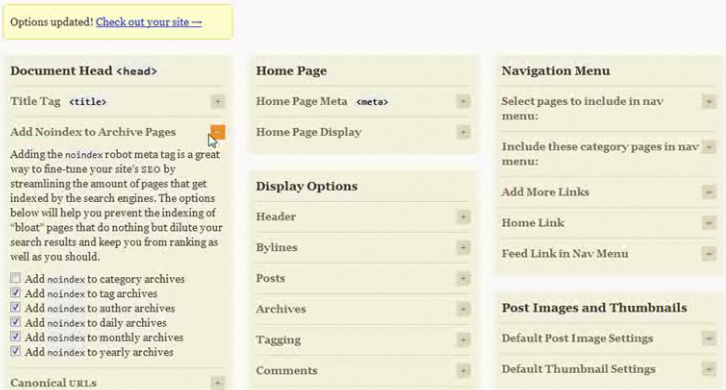The image size is (726, 390).
Task: Expand the Tagging display option
Action: click(463, 340)
